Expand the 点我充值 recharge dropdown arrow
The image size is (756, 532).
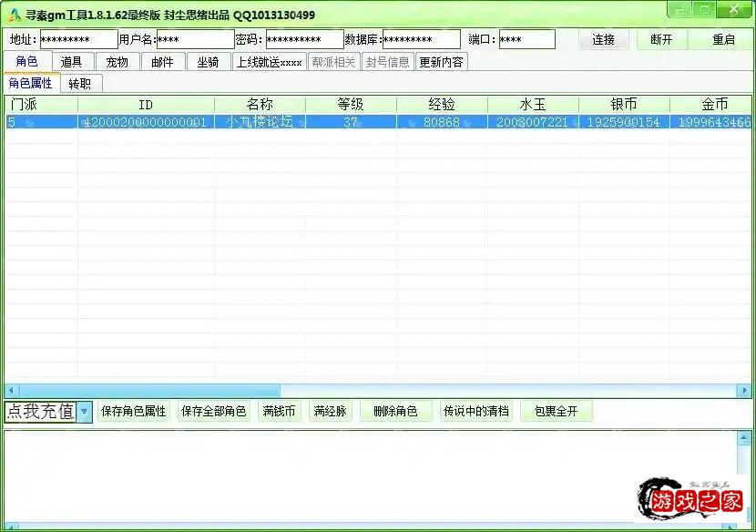coord(83,411)
